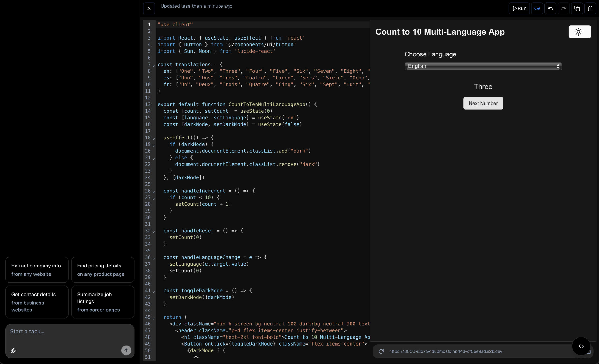Collapse handleIncrement fold at line 26
The image size is (599, 364).
click(x=154, y=192)
